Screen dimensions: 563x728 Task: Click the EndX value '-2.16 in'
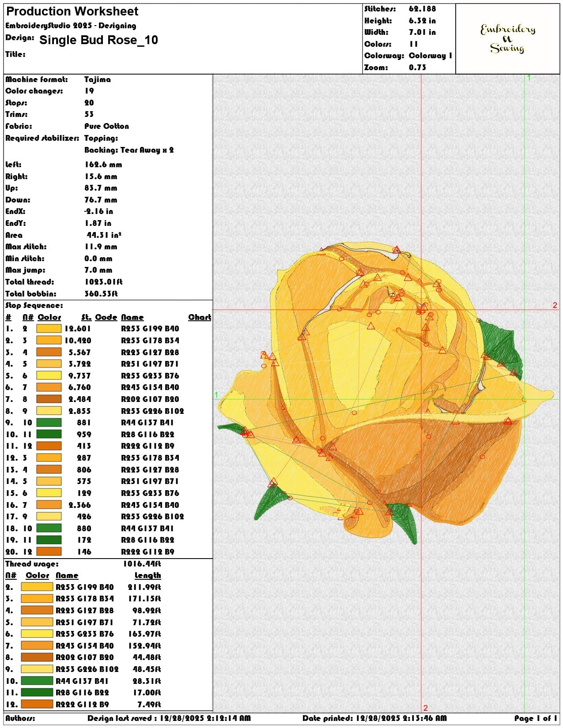(x=98, y=211)
